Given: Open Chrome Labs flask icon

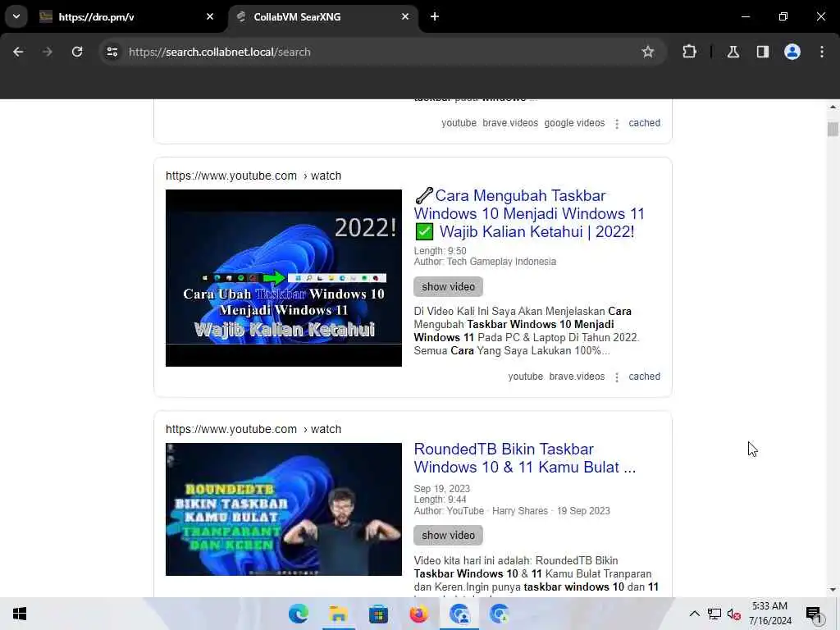Looking at the screenshot, I should (733, 52).
